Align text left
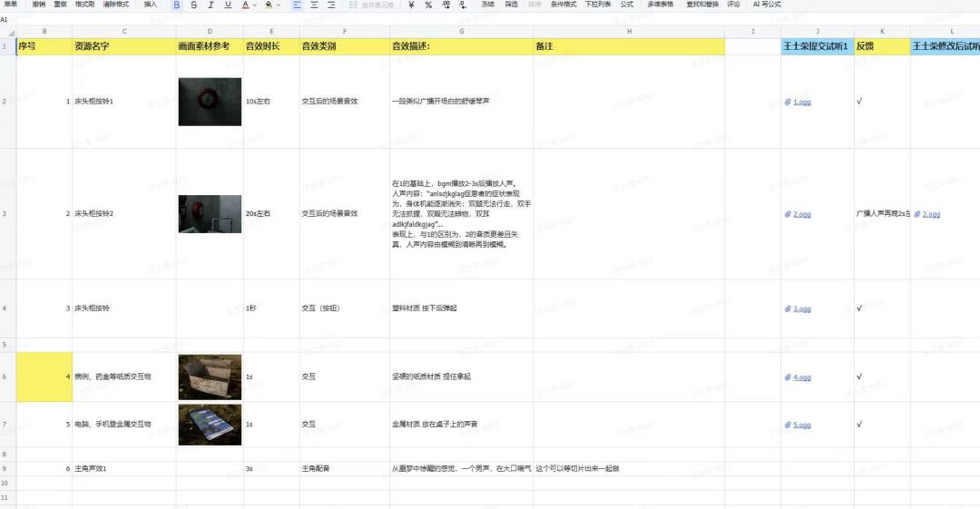 tap(297, 5)
